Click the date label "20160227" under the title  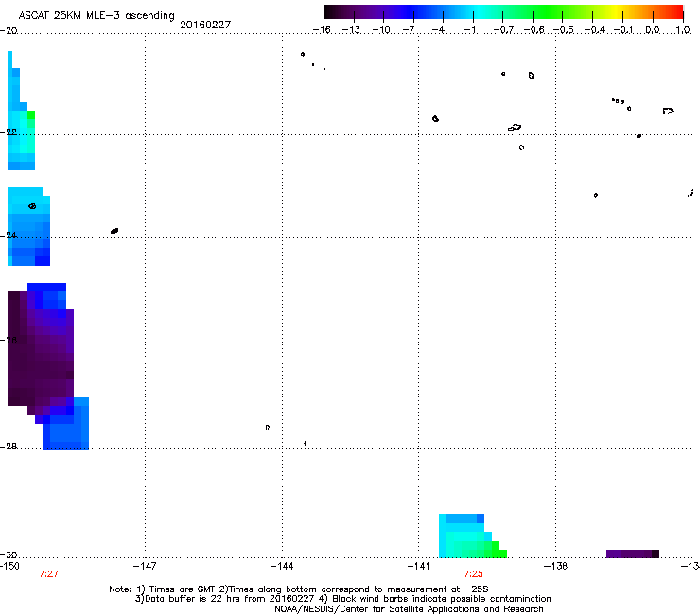click(205, 25)
